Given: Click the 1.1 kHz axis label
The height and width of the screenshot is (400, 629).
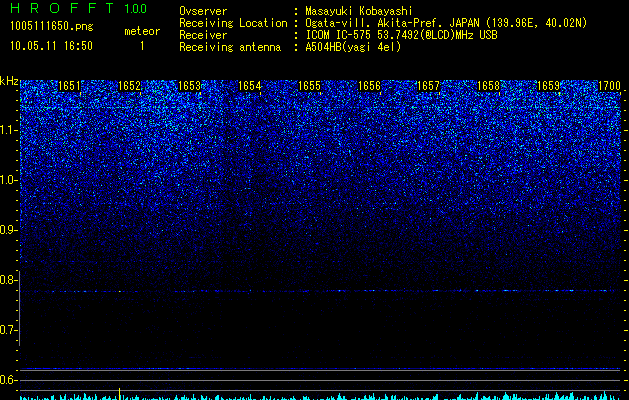Looking at the screenshot, I should coord(9,130).
